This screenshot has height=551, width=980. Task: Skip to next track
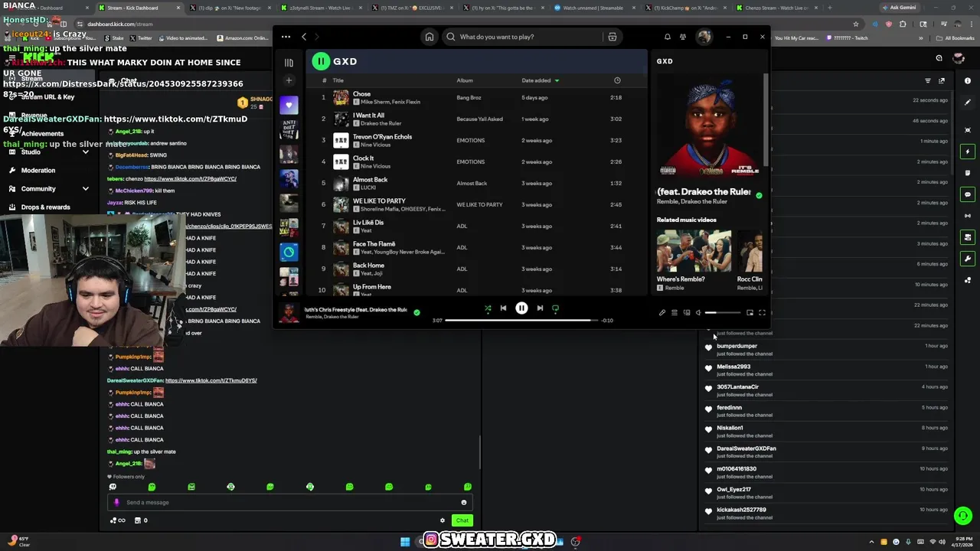(x=540, y=308)
